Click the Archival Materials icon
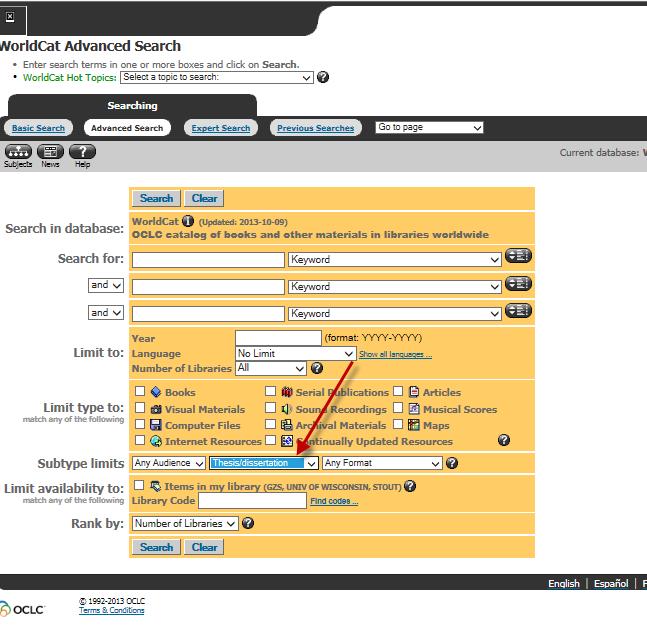This screenshot has width=647, height=630. point(286,425)
